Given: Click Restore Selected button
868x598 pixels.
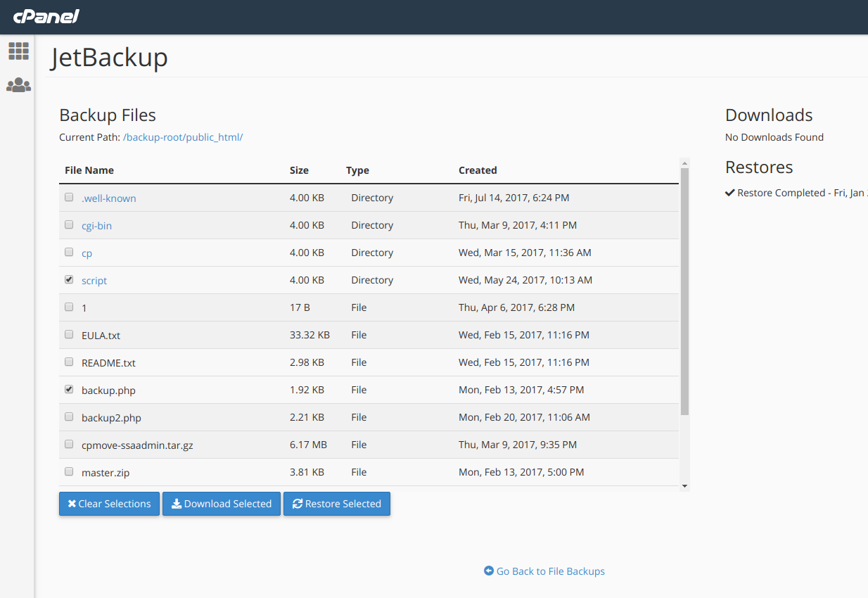Looking at the screenshot, I should [337, 504].
